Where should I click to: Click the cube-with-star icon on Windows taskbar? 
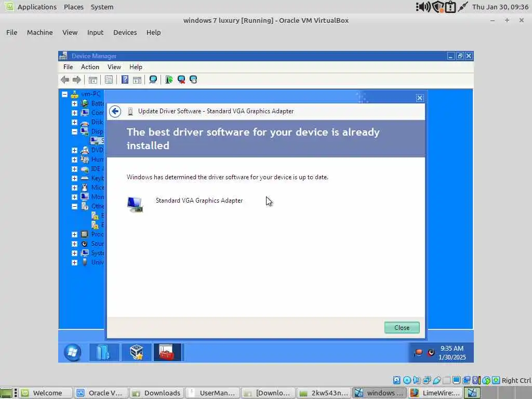pos(137,352)
